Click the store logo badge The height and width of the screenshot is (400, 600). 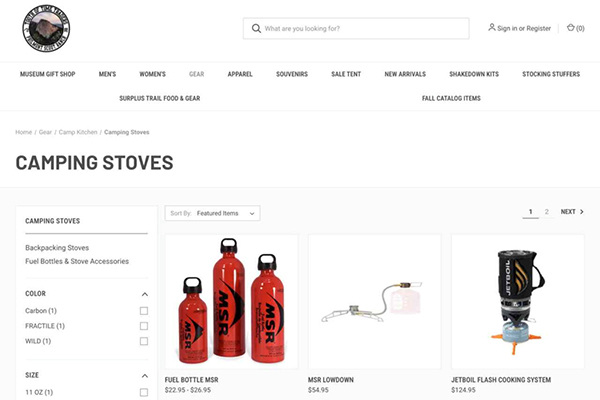[46, 28]
